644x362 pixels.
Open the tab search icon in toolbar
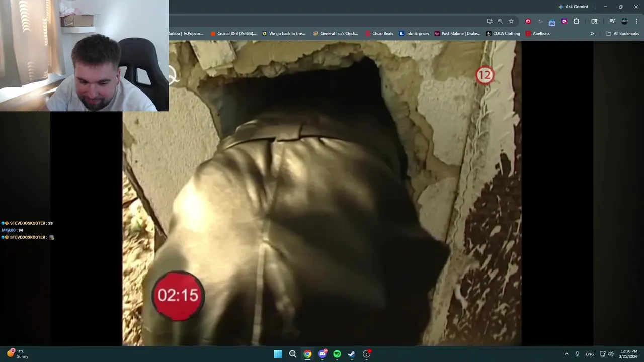click(x=594, y=21)
